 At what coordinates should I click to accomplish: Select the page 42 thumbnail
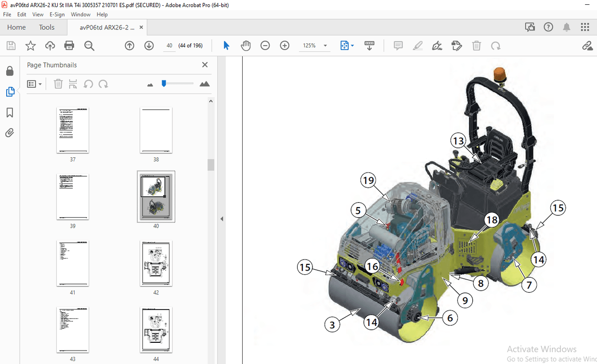[156, 263]
